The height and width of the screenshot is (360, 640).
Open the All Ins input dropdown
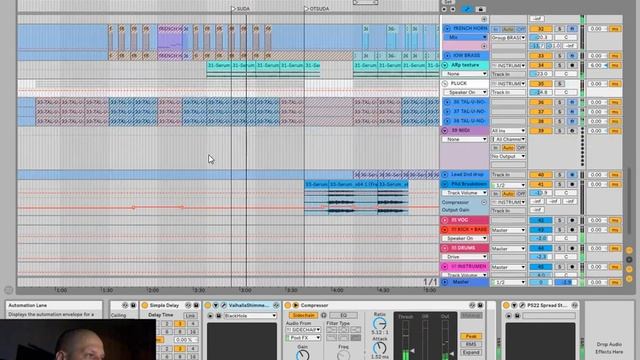pos(508,131)
